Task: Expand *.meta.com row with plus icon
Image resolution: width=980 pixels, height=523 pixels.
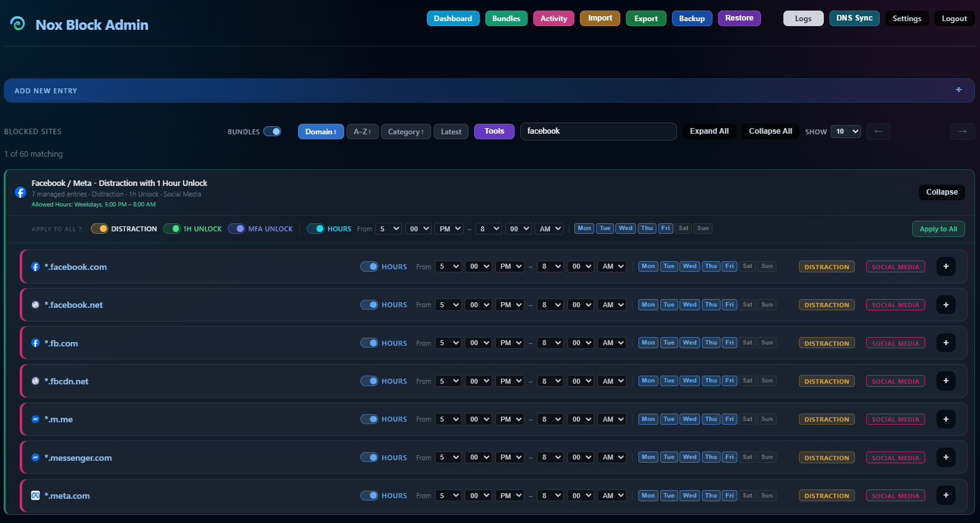Action: (x=946, y=495)
